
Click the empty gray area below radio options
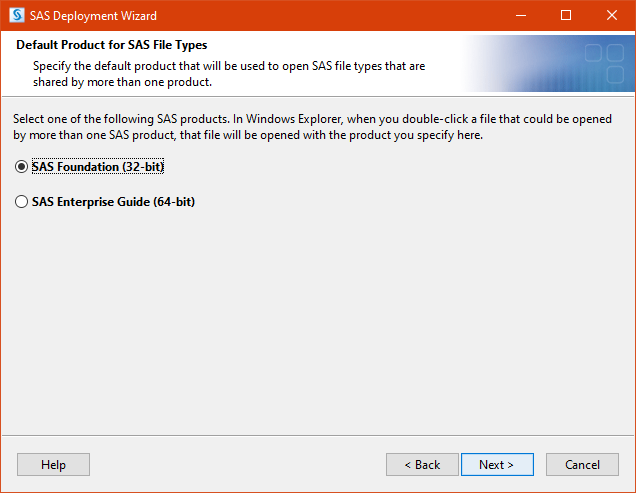[318, 321]
